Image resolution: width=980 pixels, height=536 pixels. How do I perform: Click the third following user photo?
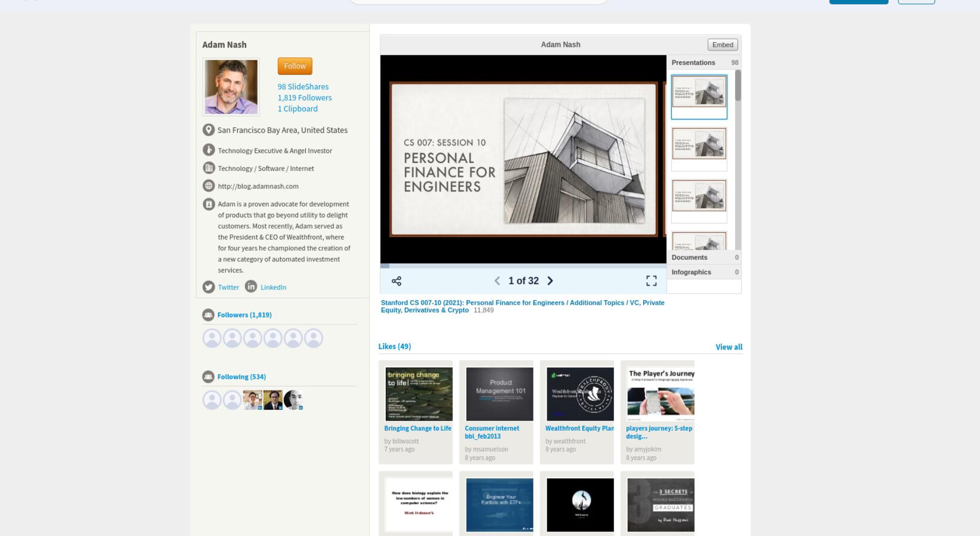(253, 400)
